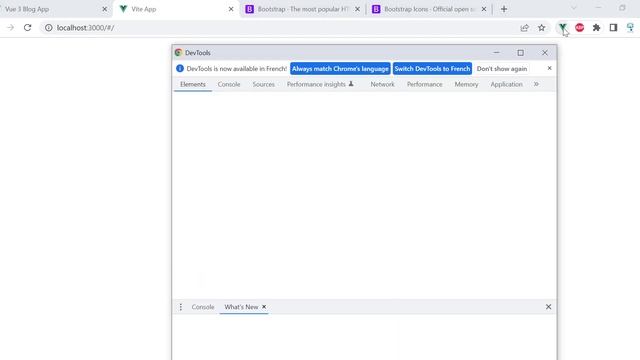The image size is (640, 360).
Task: Click the DevTools title bar Chrome logo
Action: [x=178, y=53]
